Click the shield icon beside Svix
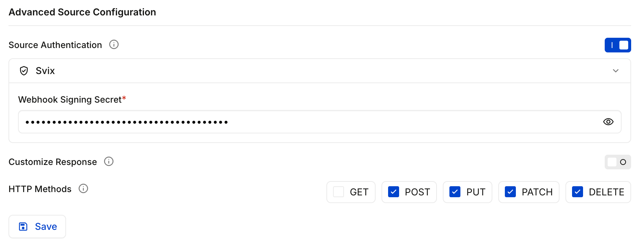The width and height of the screenshot is (644, 250). tap(24, 71)
